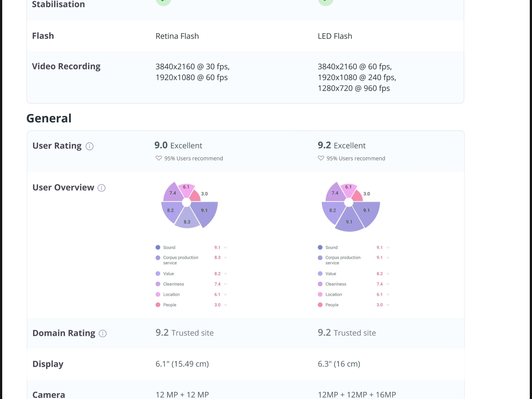Click left 9.2 Trusted site rating

coord(184,333)
